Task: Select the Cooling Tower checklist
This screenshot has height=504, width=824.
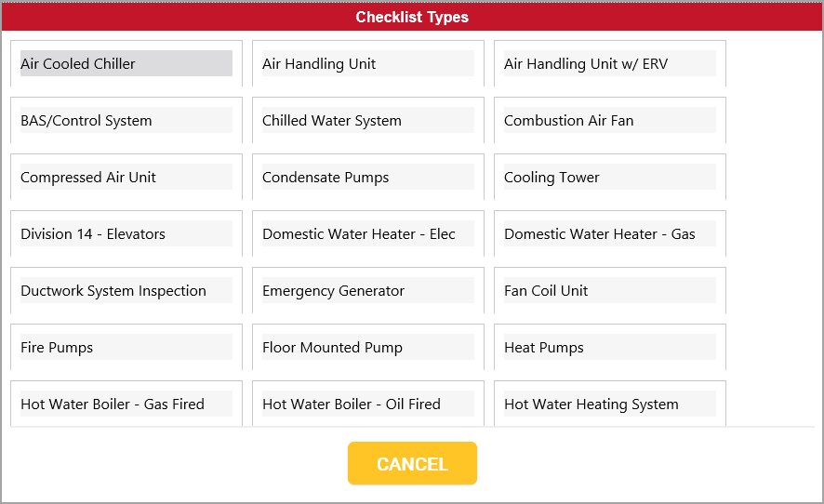Action: click(609, 178)
